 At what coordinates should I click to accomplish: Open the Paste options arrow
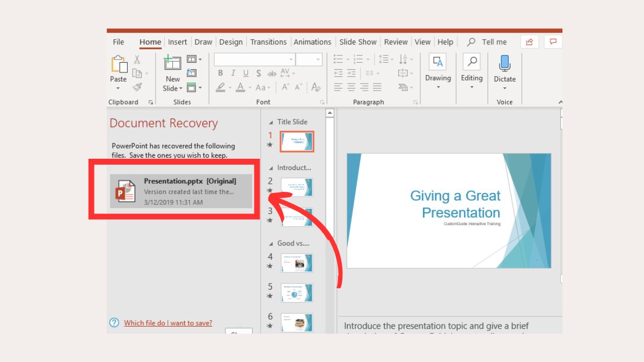tap(118, 88)
